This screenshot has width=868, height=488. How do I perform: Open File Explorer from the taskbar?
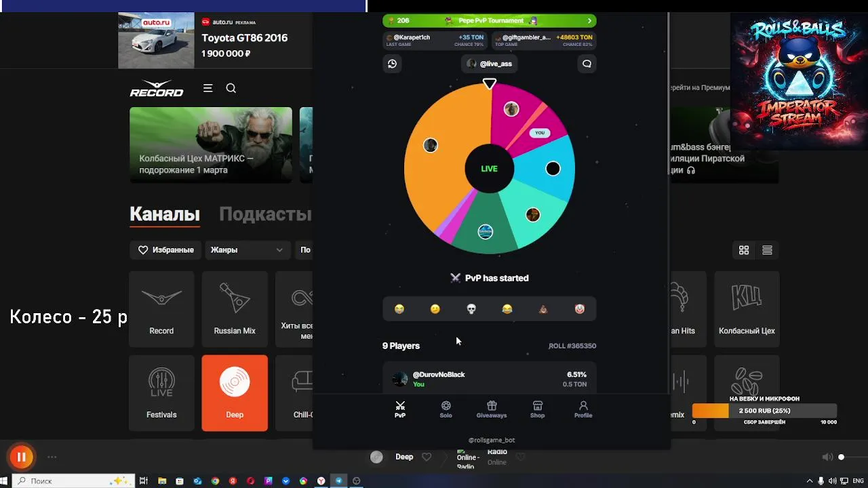162,481
